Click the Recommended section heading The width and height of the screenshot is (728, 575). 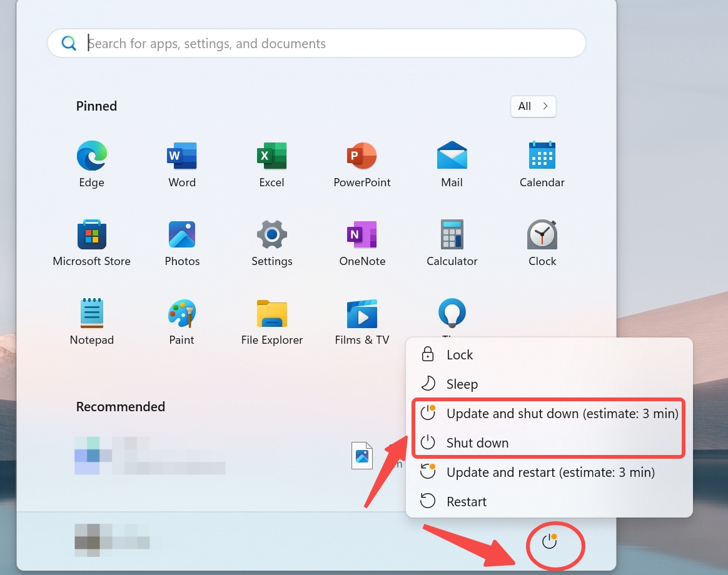(121, 406)
